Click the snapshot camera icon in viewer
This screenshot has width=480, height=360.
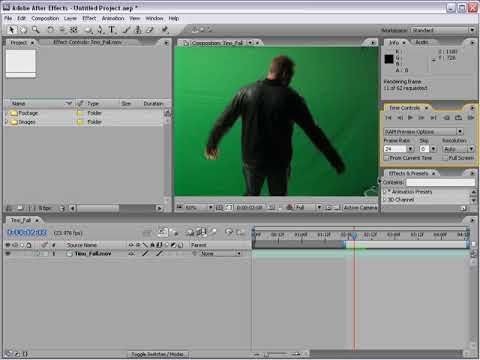point(272,207)
